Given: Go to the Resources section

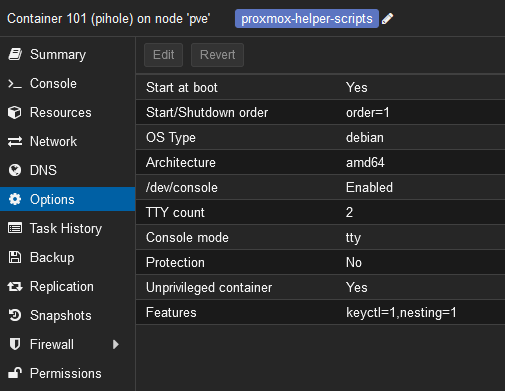Looking at the screenshot, I should click(x=67, y=112).
